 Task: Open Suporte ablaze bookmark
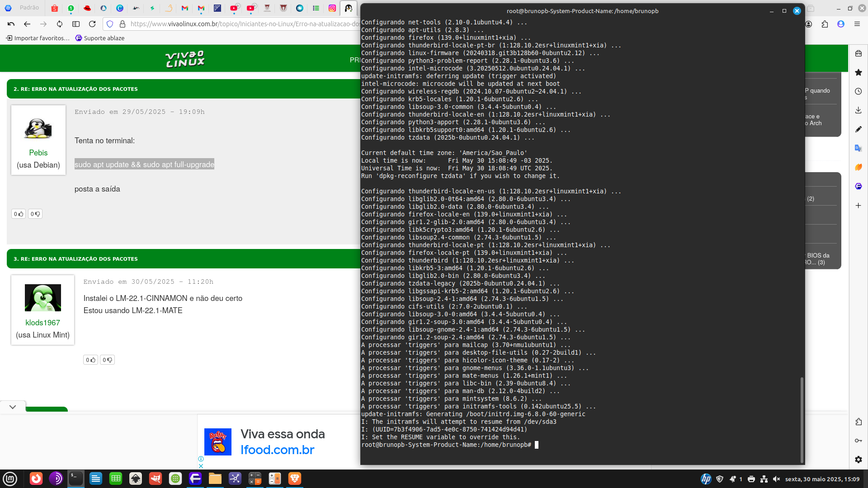tap(100, 38)
